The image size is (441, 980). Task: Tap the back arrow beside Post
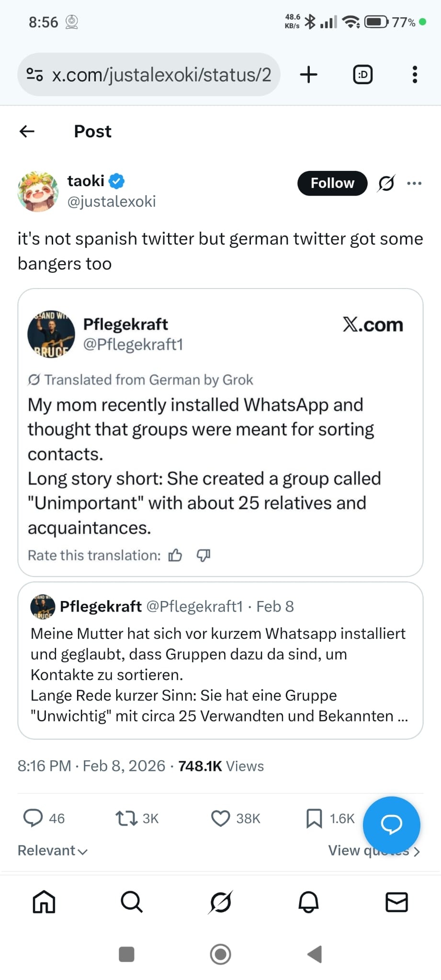[27, 131]
